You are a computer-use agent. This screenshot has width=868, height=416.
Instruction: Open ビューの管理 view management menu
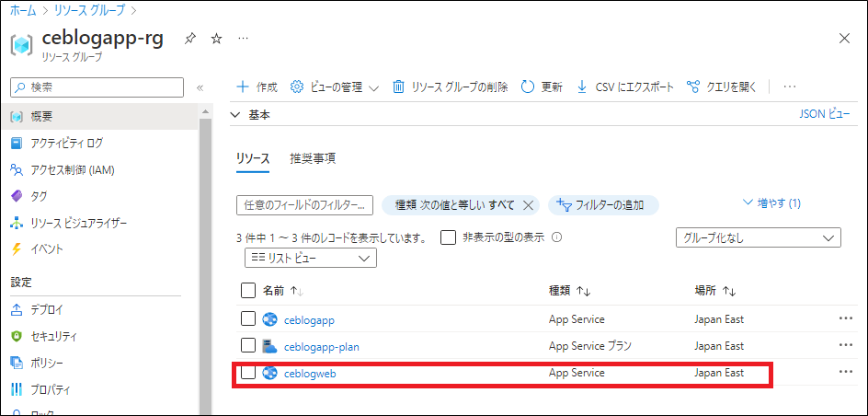(x=335, y=87)
